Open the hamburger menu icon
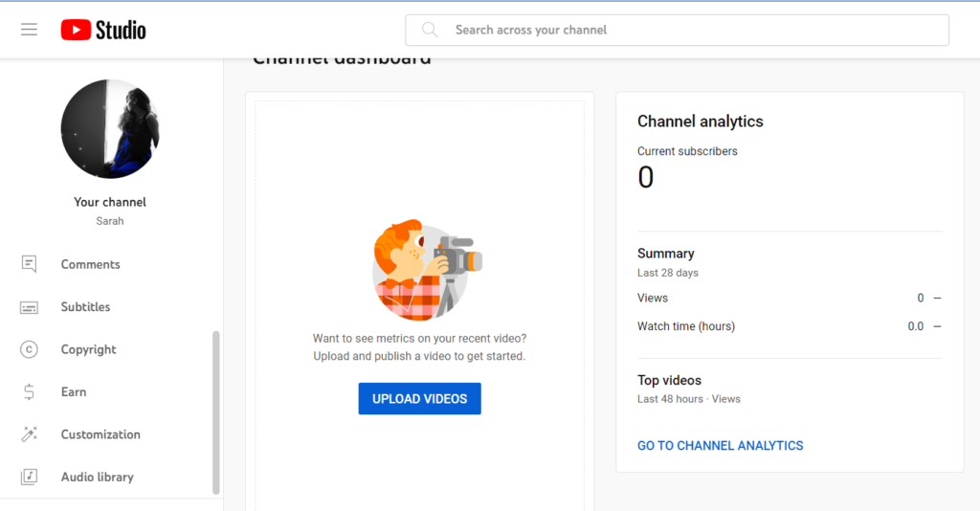The height and width of the screenshot is (511, 980). 29,30
